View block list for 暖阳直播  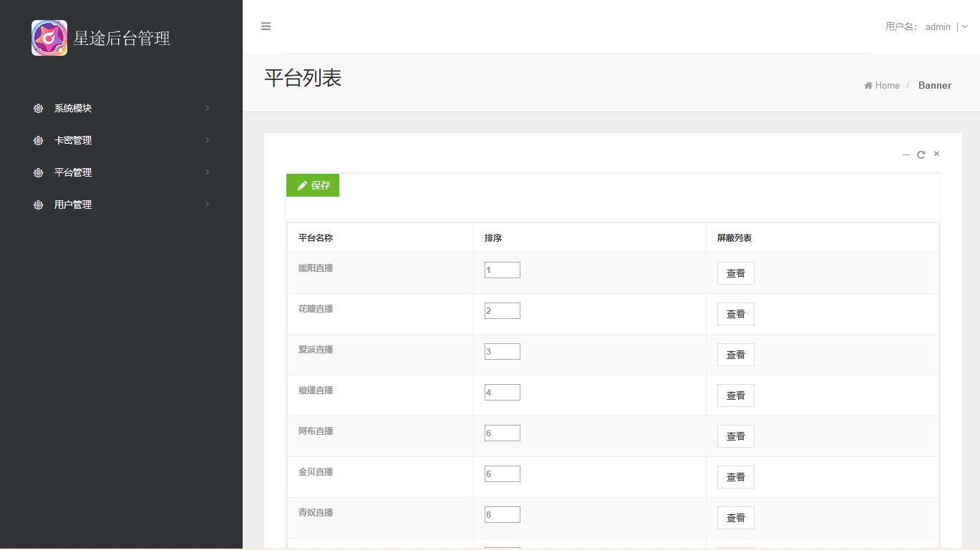[x=736, y=273]
